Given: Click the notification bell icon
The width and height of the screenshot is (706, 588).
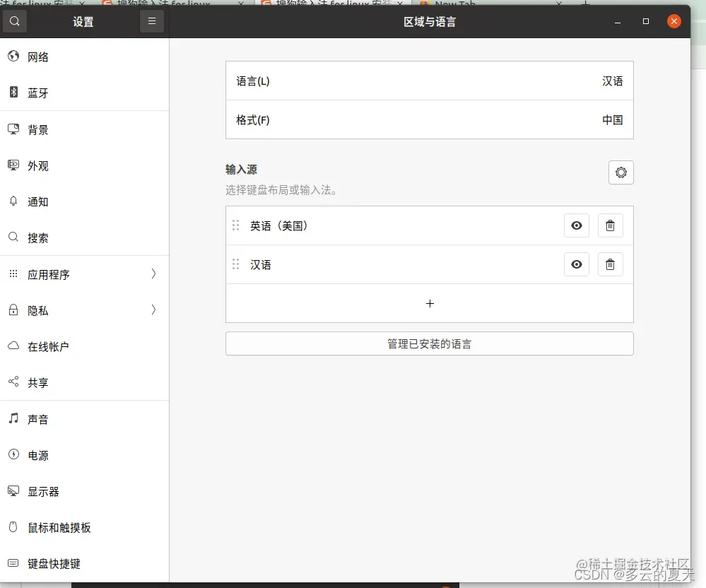Looking at the screenshot, I should (x=13, y=201).
